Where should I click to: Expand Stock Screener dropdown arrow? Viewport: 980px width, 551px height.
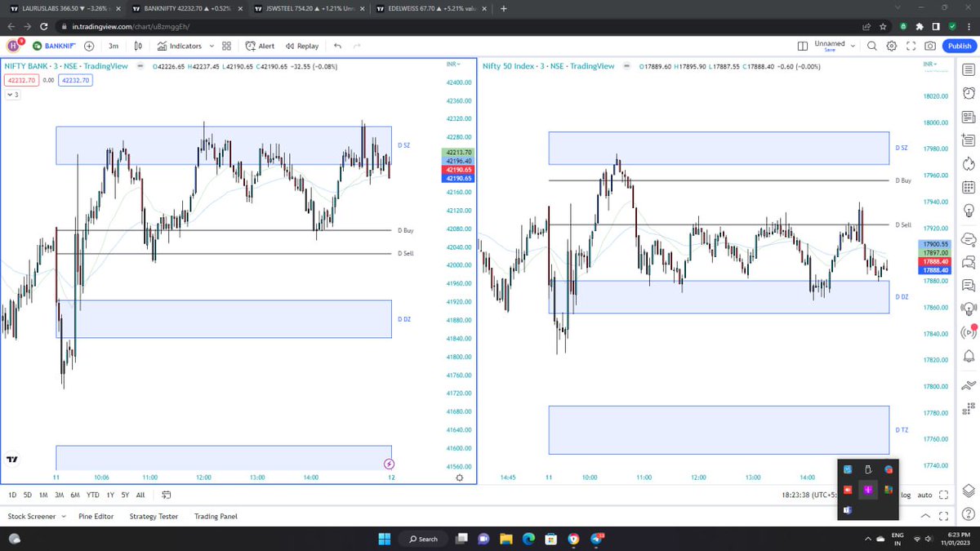click(62, 517)
